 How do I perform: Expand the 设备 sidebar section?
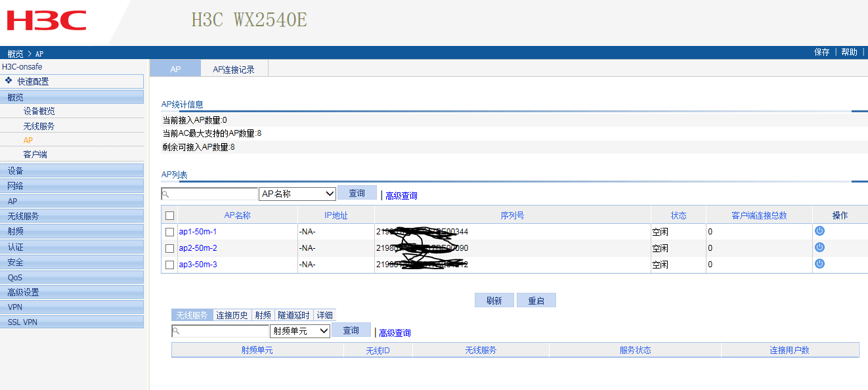[72, 171]
